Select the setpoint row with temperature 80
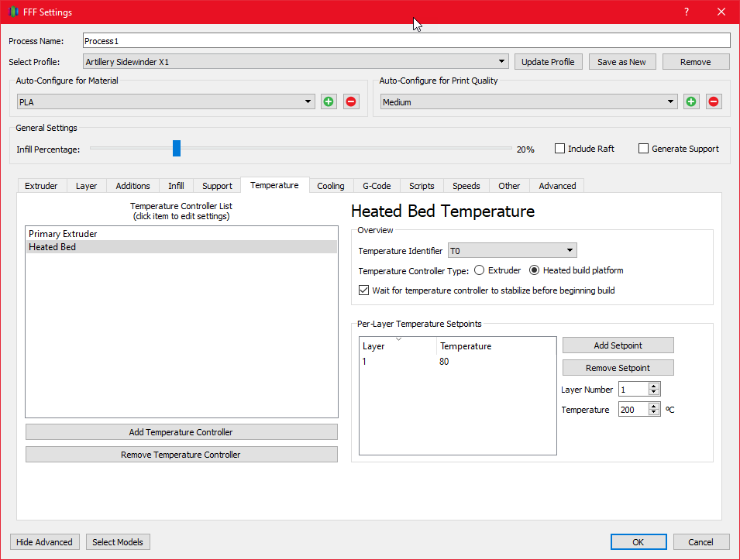Screen dimensions: 740x560 tap(457, 362)
